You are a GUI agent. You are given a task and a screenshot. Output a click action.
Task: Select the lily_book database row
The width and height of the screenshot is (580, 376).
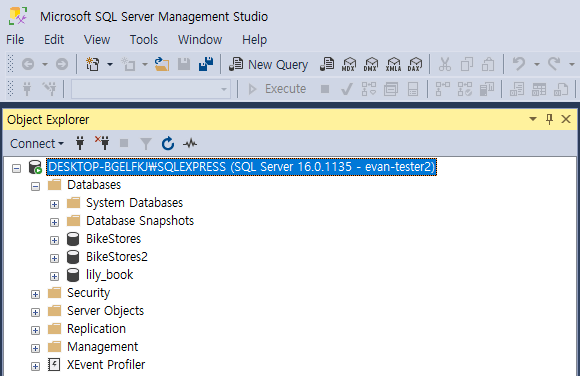[109, 275]
